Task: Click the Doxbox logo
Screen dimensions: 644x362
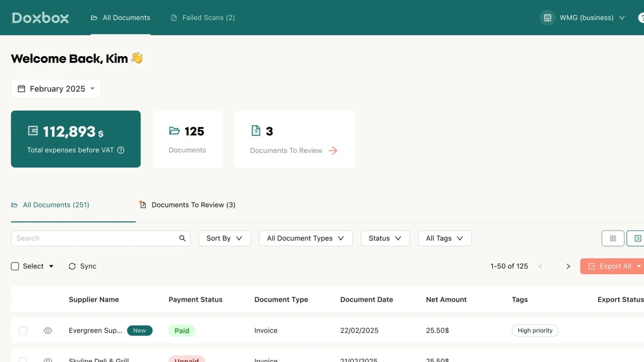Action: pos(40,18)
